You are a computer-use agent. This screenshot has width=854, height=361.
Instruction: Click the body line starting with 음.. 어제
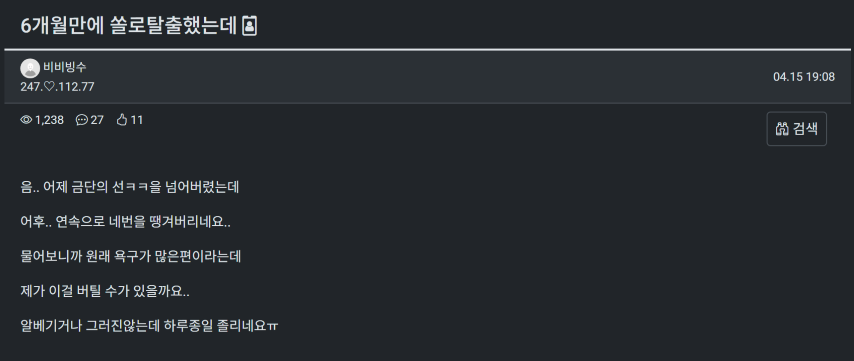pos(130,187)
